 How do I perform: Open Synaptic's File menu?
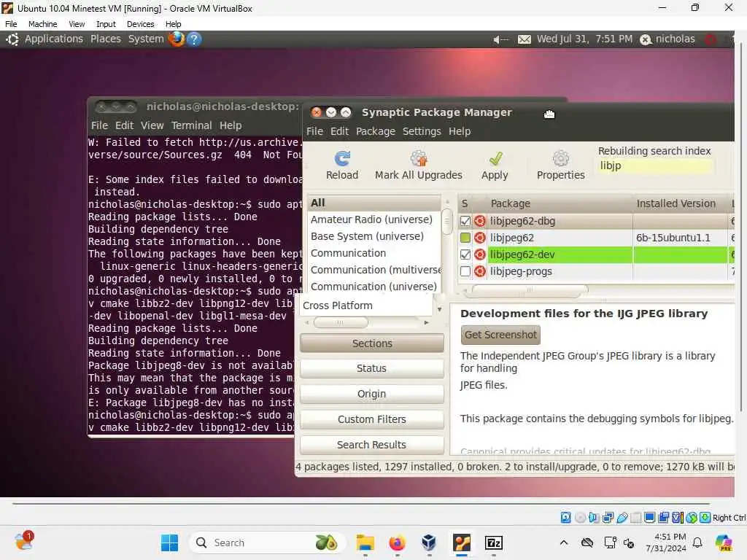click(314, 131)
